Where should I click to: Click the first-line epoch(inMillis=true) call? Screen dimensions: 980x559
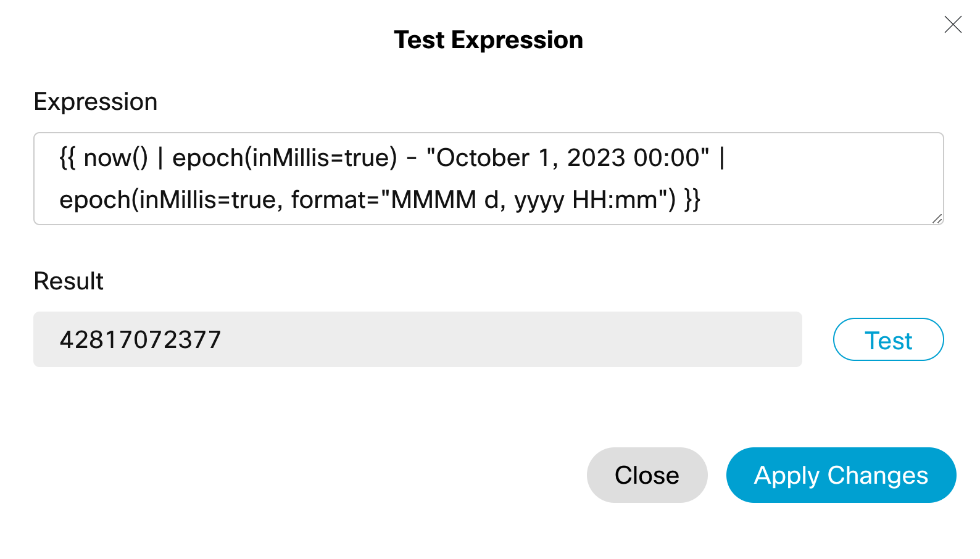tap(284, 158)
